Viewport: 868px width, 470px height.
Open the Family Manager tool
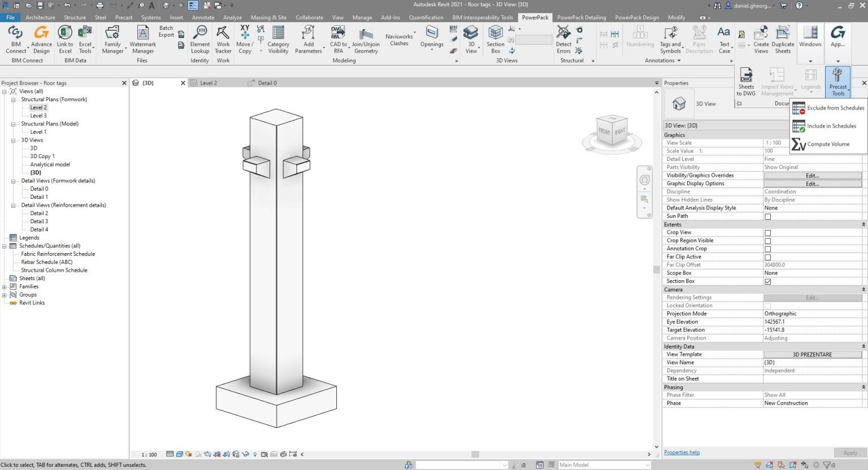[x=112, y=40]
